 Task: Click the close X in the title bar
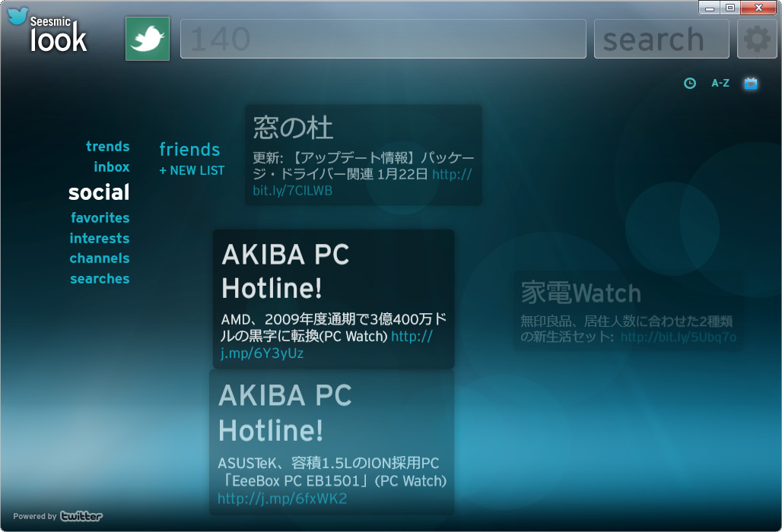click(758, 8)
